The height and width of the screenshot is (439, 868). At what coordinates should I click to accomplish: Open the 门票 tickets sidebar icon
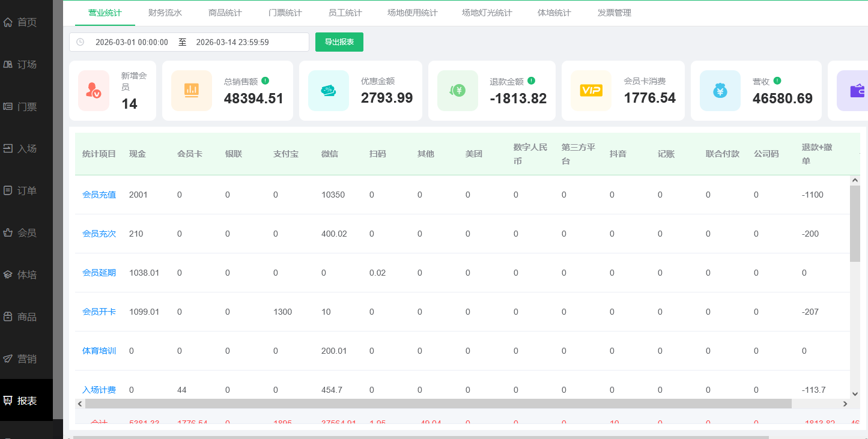click(x=7, y=106)
